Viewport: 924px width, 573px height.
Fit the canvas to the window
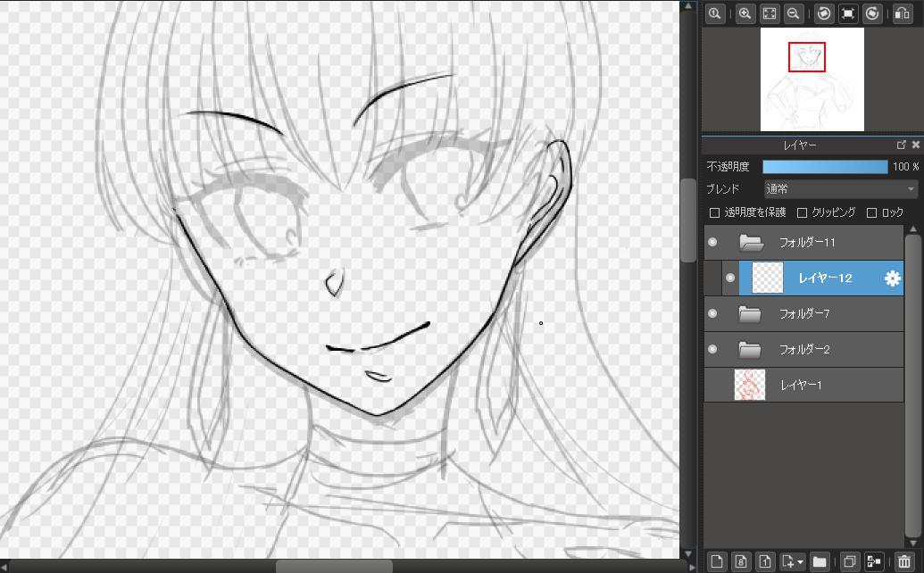click(x=769, y=13)
